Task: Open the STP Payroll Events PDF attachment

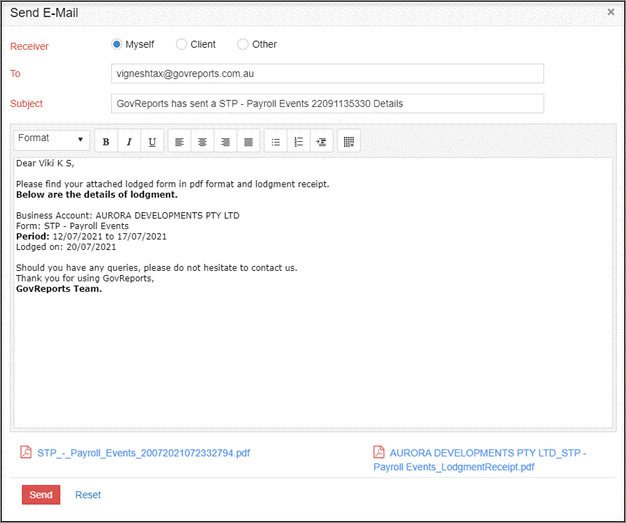Action: click(143, 453)
